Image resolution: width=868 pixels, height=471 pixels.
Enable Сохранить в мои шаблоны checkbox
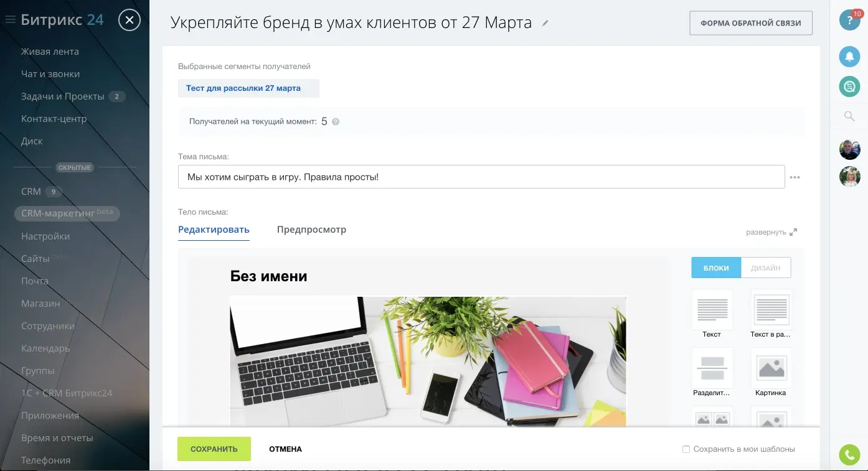[686, 448]
